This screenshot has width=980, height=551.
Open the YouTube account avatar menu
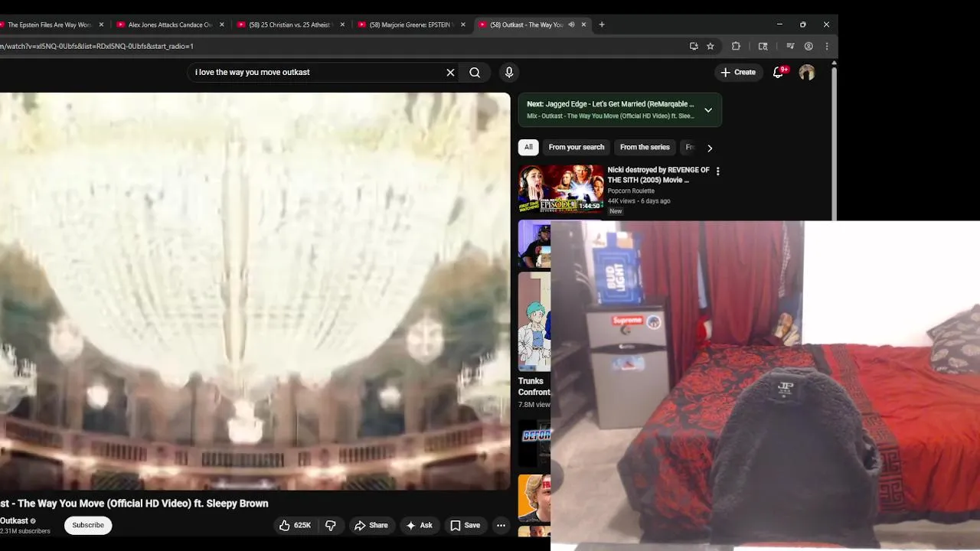[x=807, y=73]
